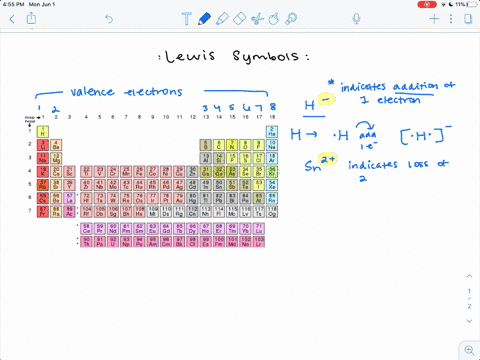Open the page view icon
The image size is (480, 360).
click(x=468, y=19)
